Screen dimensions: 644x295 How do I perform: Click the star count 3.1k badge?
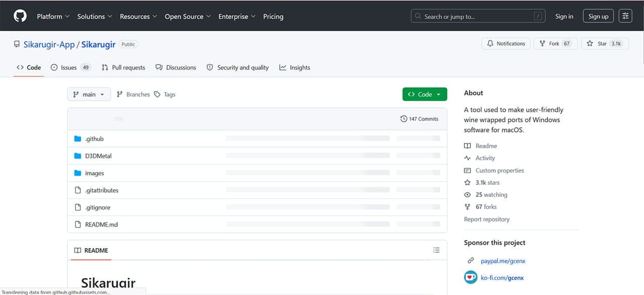coord(616,44)
